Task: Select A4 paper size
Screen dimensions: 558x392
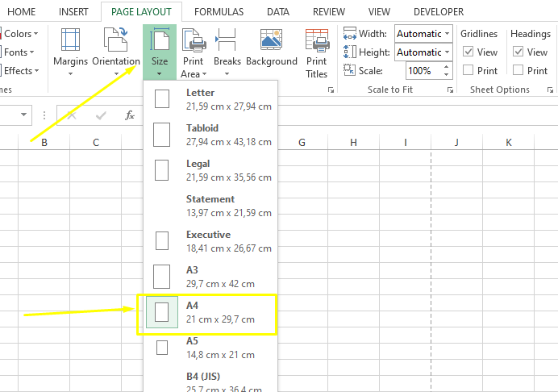Action: tap(210, 313)
